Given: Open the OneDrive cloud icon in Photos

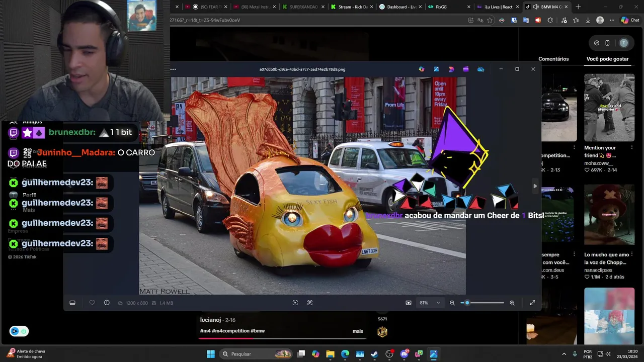Looking at the screenshot, I should [x=481, y=69].
